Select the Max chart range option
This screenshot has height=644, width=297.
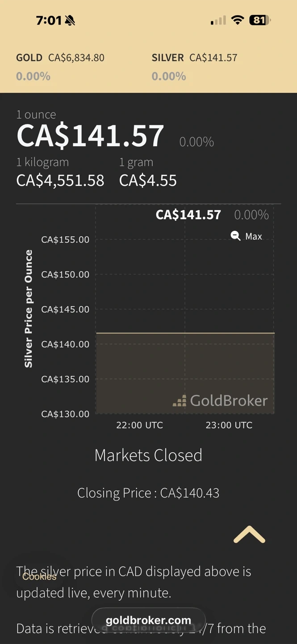254,236
